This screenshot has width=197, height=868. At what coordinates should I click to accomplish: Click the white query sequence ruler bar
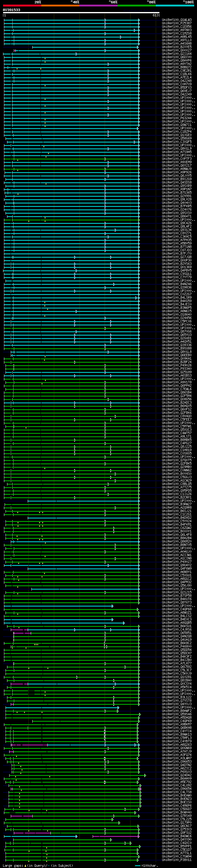pos(81,12)
